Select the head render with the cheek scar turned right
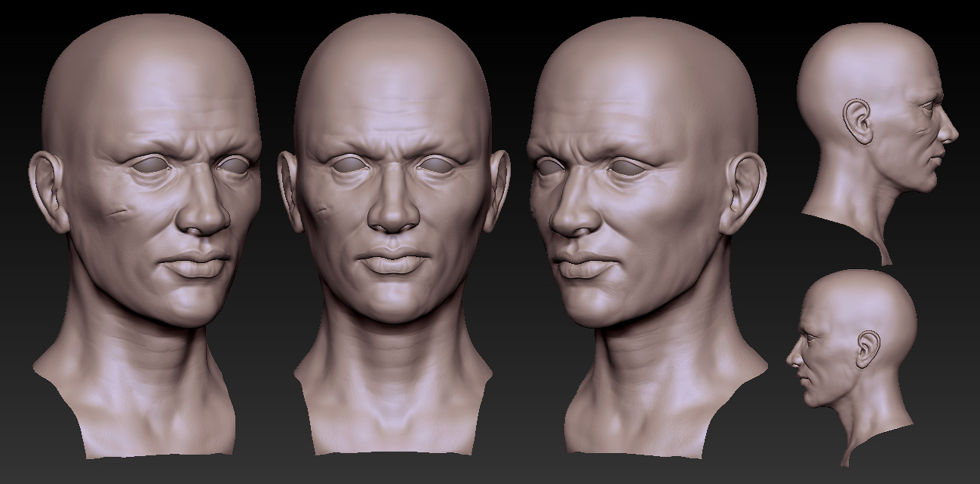Screen dimensions: 980x484 click(145, 235)
